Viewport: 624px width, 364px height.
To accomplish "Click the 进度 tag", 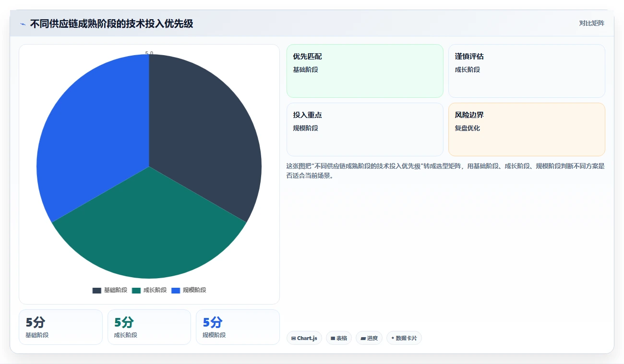I will [x=369, y=338].
